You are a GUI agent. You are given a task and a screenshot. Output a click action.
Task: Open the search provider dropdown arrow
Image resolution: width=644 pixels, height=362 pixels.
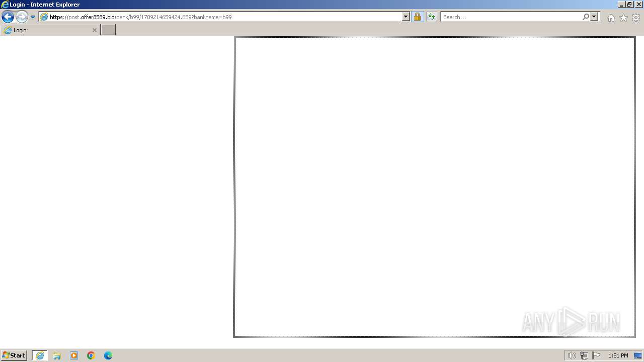click(x=594, y=17)
